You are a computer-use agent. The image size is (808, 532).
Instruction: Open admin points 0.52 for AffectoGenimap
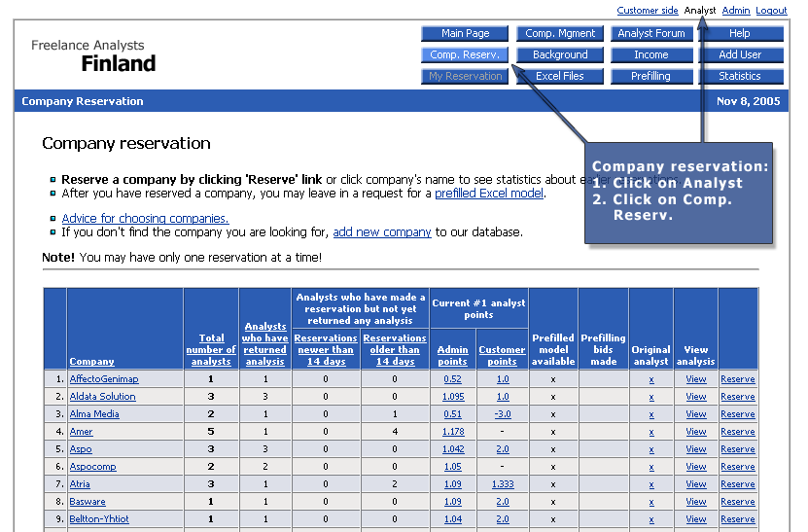[452, 379]
